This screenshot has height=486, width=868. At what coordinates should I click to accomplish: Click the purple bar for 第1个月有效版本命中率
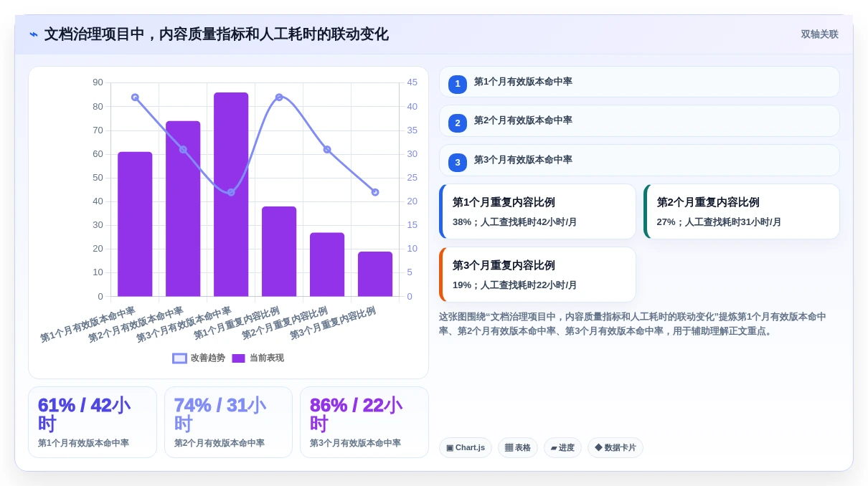pyautogui.click(x=135, y=224)
